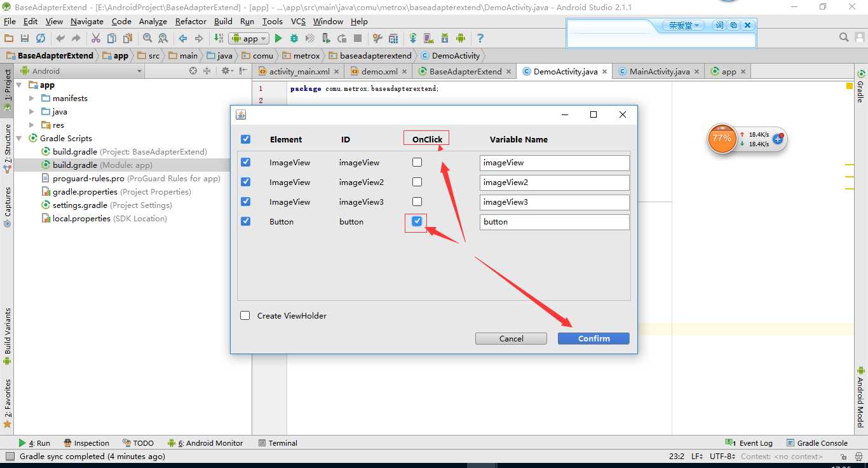Screen dimensions: 868x468
Task: Expand the java folder
Action: tap(32, 111)
